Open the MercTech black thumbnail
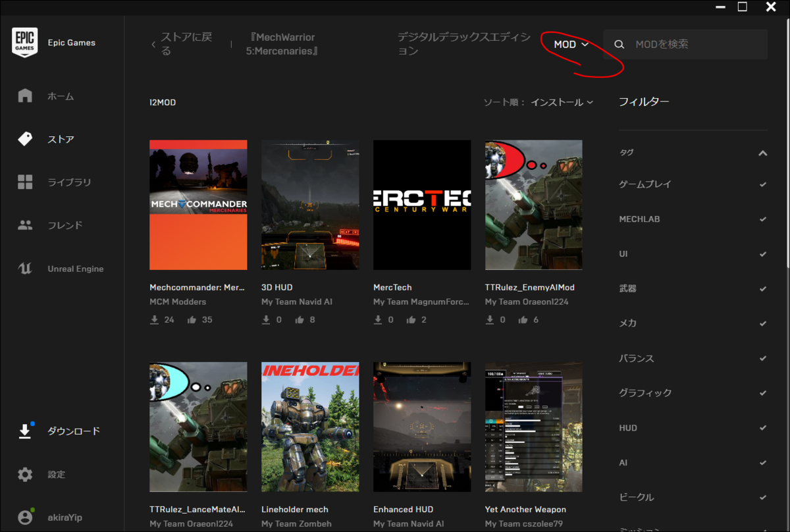Viewport: 790px width, 532px height. 422,205
